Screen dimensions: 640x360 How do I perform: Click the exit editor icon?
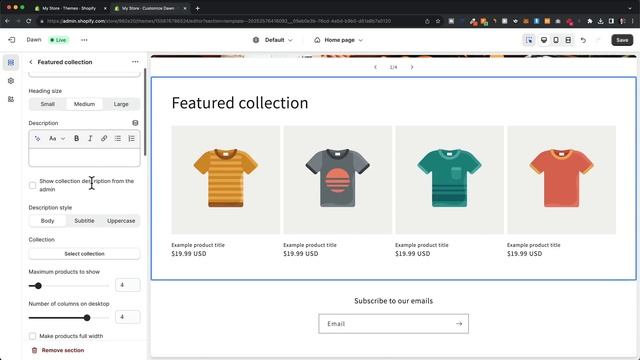pyautogui.click(x=11, y=40)
